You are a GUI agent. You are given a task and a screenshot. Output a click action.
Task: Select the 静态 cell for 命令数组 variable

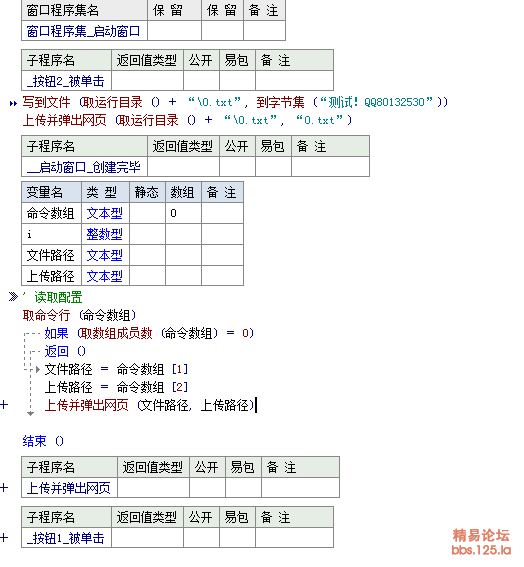(x=147, y=213)
